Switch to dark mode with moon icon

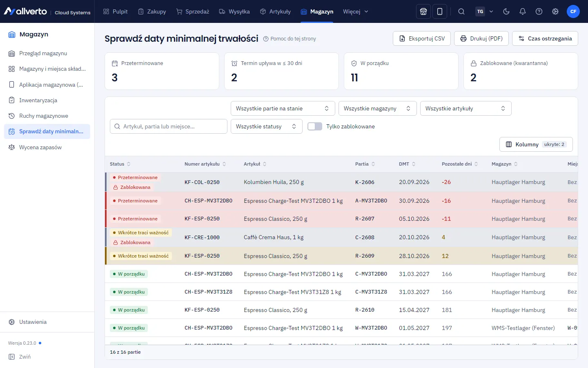coord(506,11)
